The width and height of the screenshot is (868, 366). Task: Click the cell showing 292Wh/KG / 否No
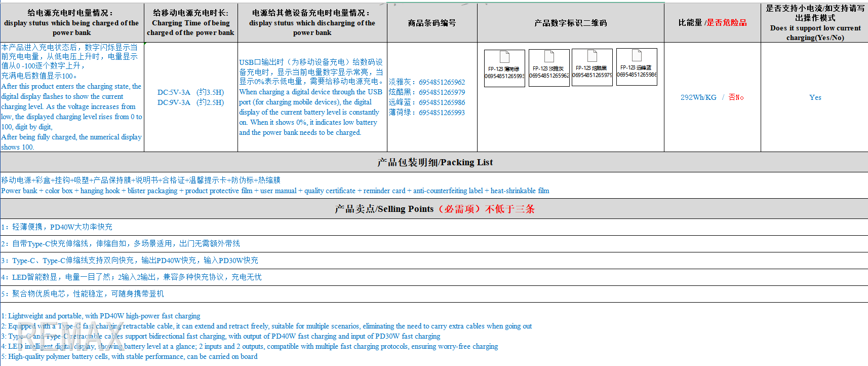point(712,97)
